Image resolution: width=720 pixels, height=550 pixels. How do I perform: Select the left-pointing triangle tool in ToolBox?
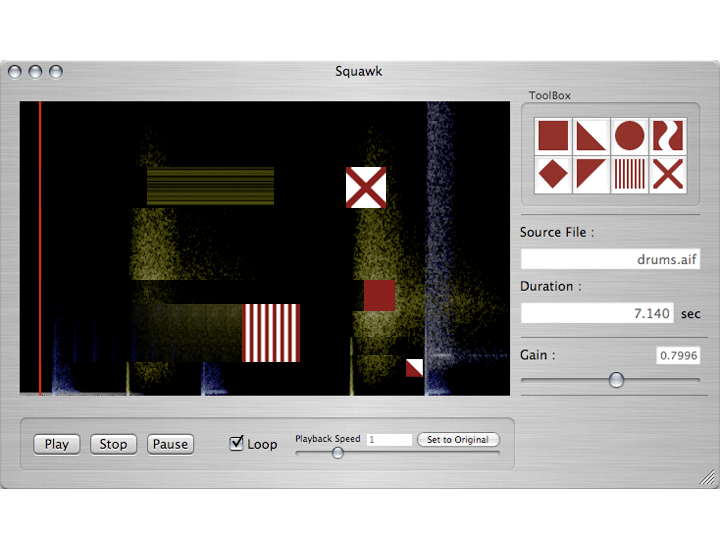[x=591, y=135]
